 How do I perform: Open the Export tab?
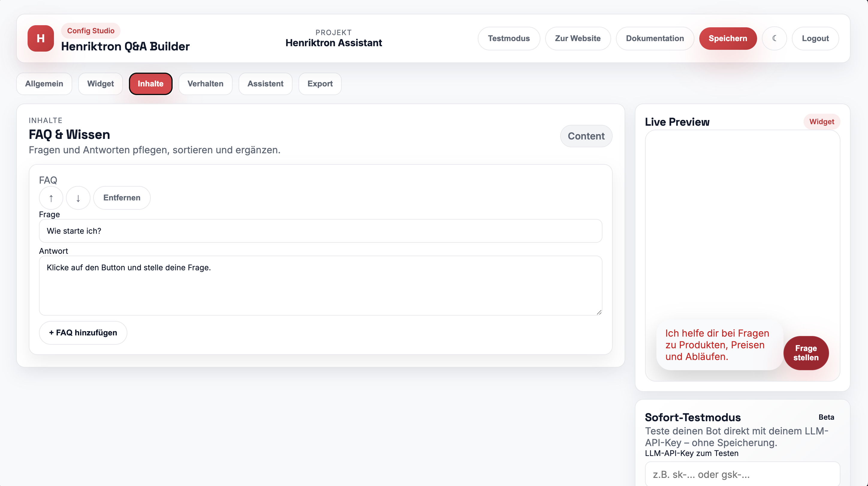pos(320,84)
